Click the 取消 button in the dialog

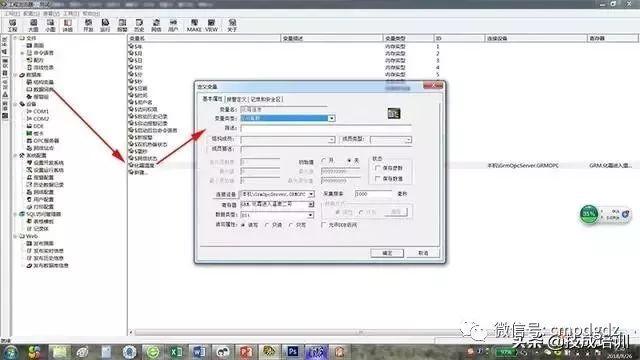(423, 253)
